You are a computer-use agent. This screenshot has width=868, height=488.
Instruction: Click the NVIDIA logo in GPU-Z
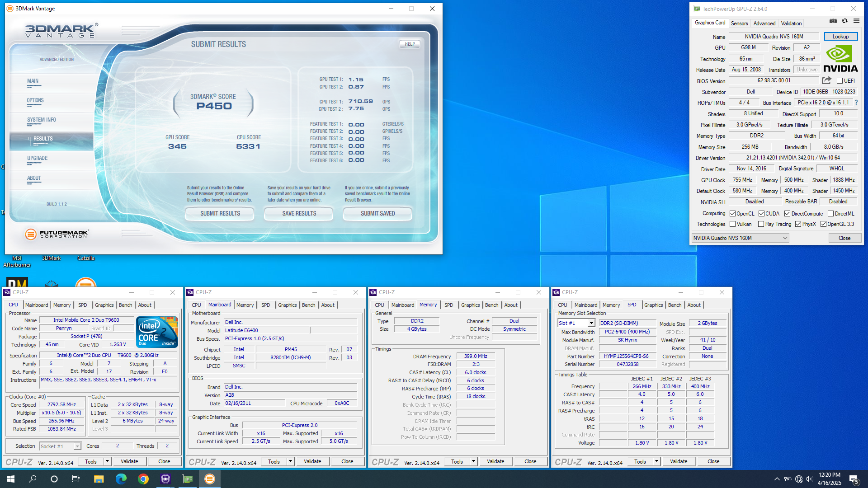coord(840,59)
